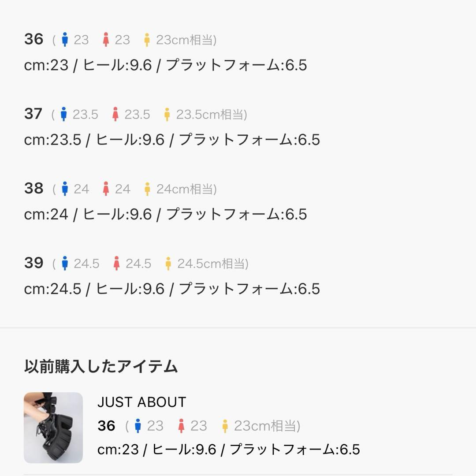Click the yellow child icon in purchased item row
Viewport: 476px width, 476px height.
[x=225, y=426]
